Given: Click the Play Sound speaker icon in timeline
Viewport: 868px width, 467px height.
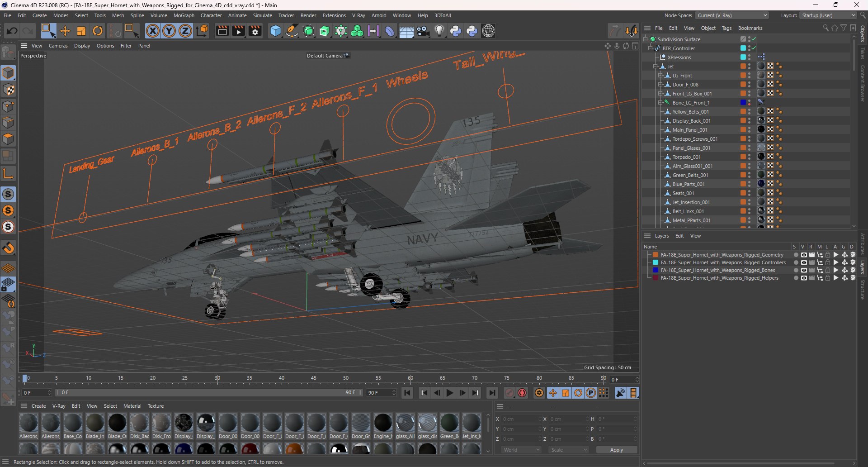Looking at the screenshot, I should (621, 393).
